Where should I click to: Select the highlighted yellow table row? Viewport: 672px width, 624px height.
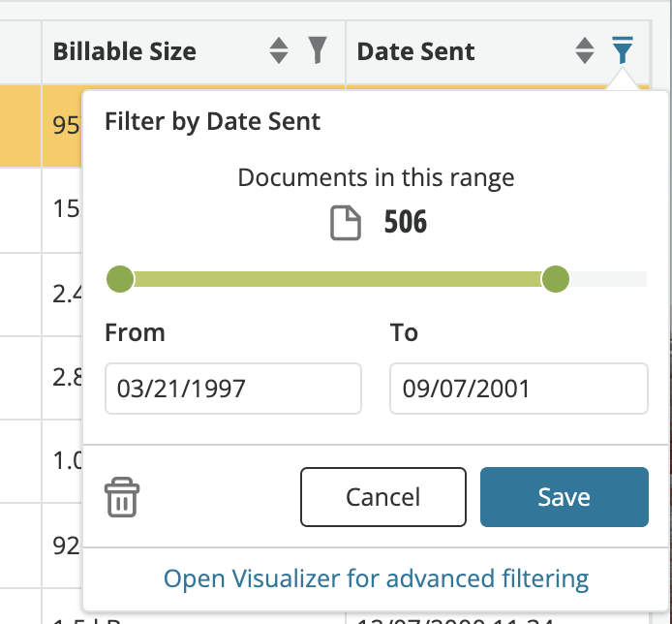pos(41,126)
